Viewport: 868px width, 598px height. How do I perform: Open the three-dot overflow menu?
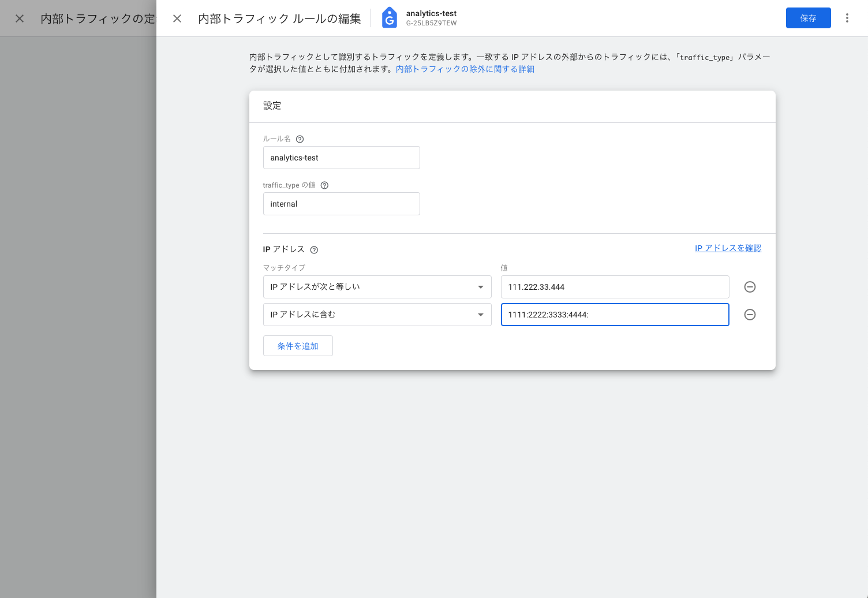point(847,18)
